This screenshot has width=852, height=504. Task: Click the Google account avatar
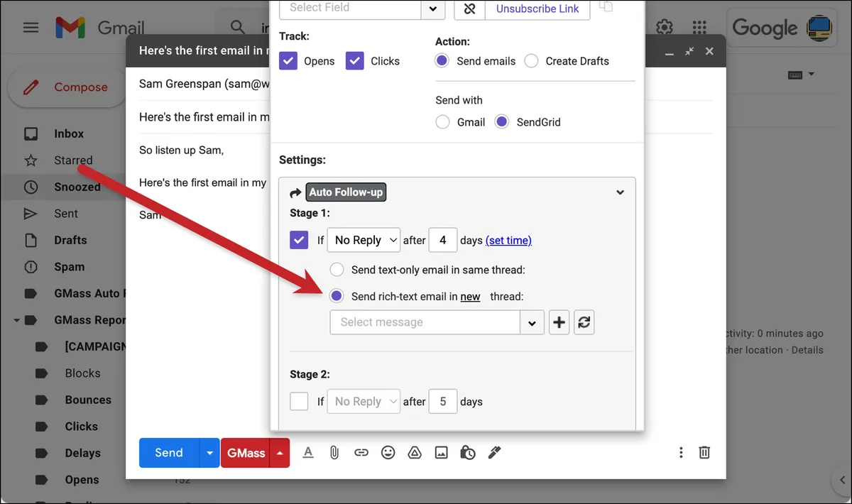click(821, 28)
